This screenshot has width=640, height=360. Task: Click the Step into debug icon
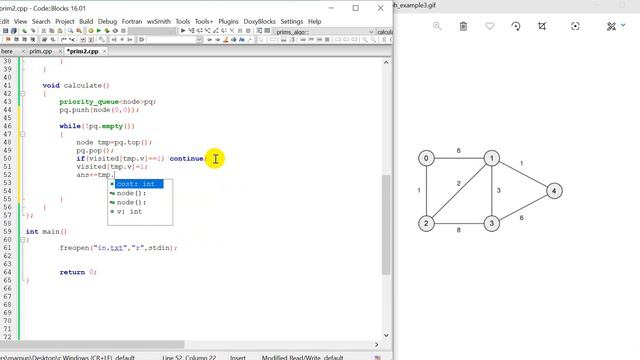tap(208, 31)
